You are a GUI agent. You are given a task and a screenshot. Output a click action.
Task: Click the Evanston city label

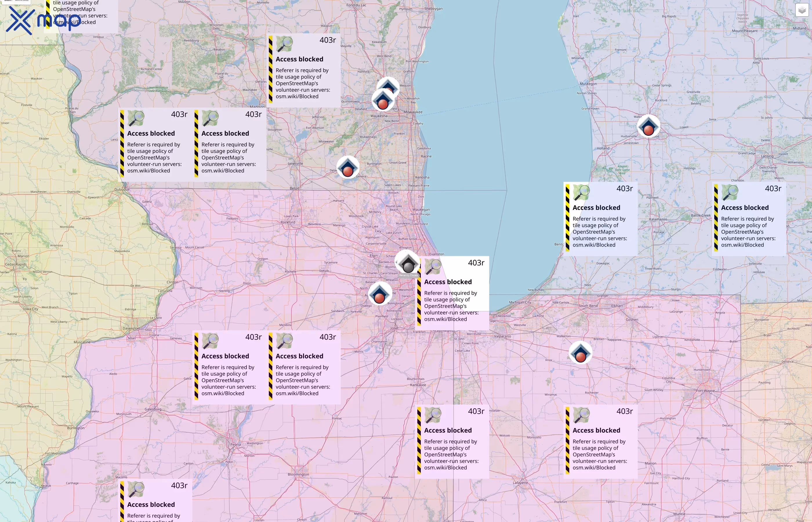point(436,254)
